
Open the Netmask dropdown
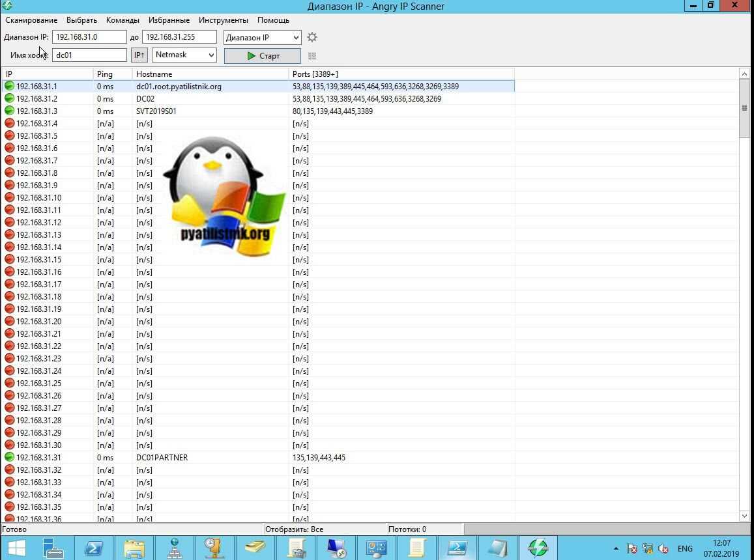184,55
